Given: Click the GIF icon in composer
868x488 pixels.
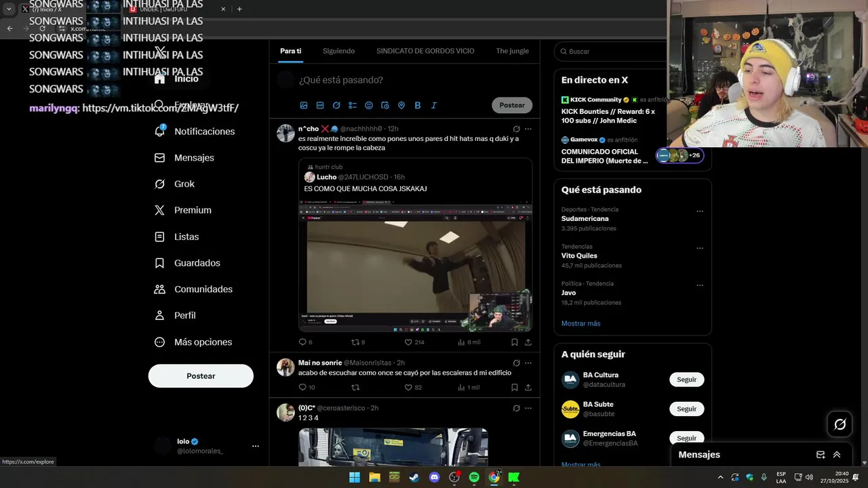Looking at the screenshot, I should pyautogui.click(x=320, y=105).
